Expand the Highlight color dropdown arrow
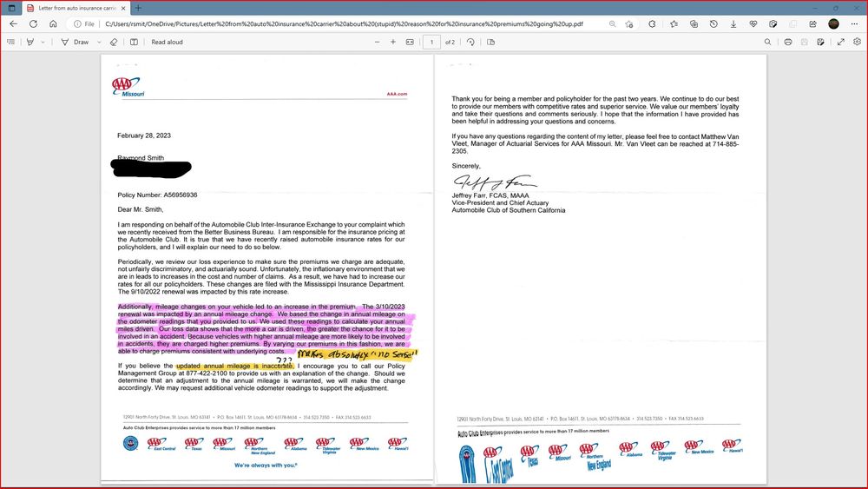This screenshot has width=868, height=489. tap(43, 42)
